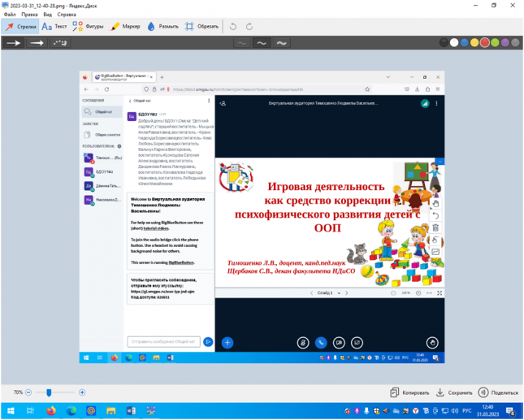This screenshot has height=420, width=524.
Task: Click the zoom out minus icon
Action: (29, 392)
